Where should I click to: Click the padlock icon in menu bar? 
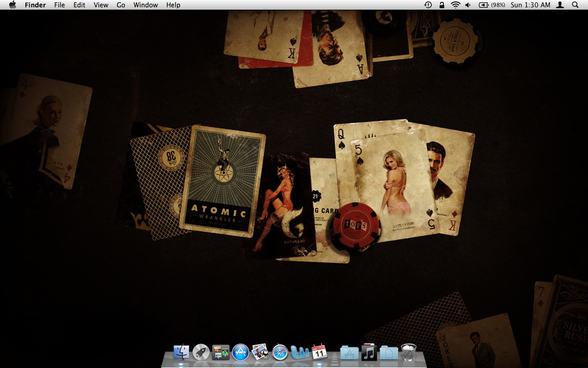pos(441,5)
